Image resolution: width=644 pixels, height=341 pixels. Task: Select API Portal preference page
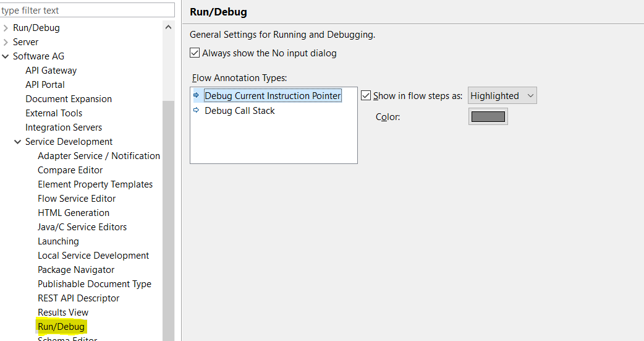[x=44, y=85]
